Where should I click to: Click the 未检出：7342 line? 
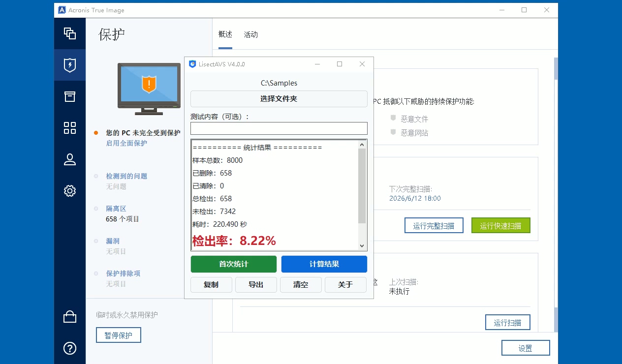(x=214, y=212)
